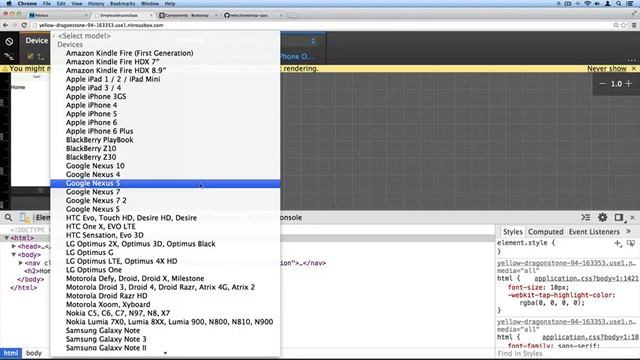Open the View menu

click(77, 4)
